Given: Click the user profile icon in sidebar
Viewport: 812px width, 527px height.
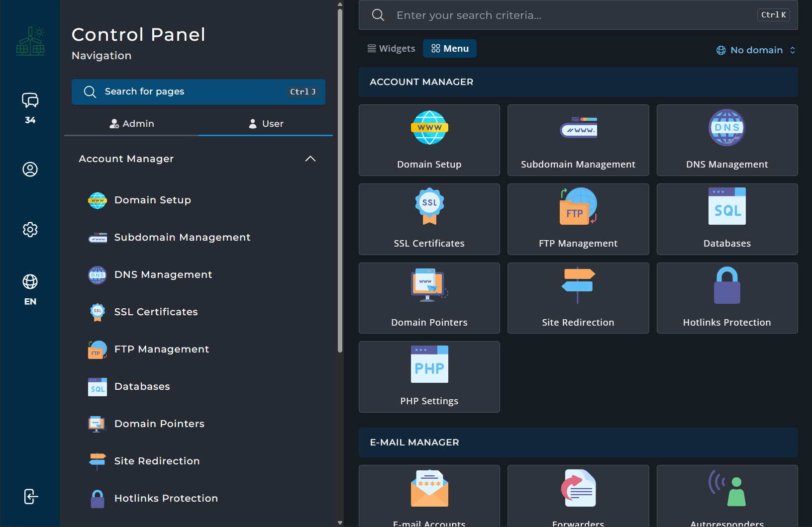Looking at the screenshot, I should (30, 170).
